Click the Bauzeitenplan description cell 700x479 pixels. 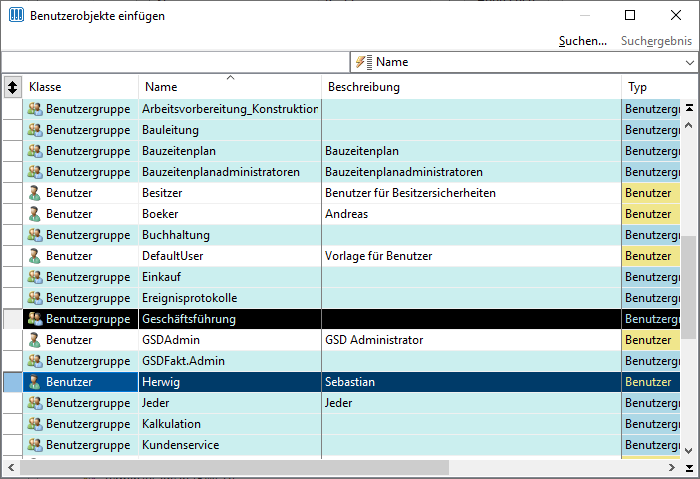pos(471,151)
